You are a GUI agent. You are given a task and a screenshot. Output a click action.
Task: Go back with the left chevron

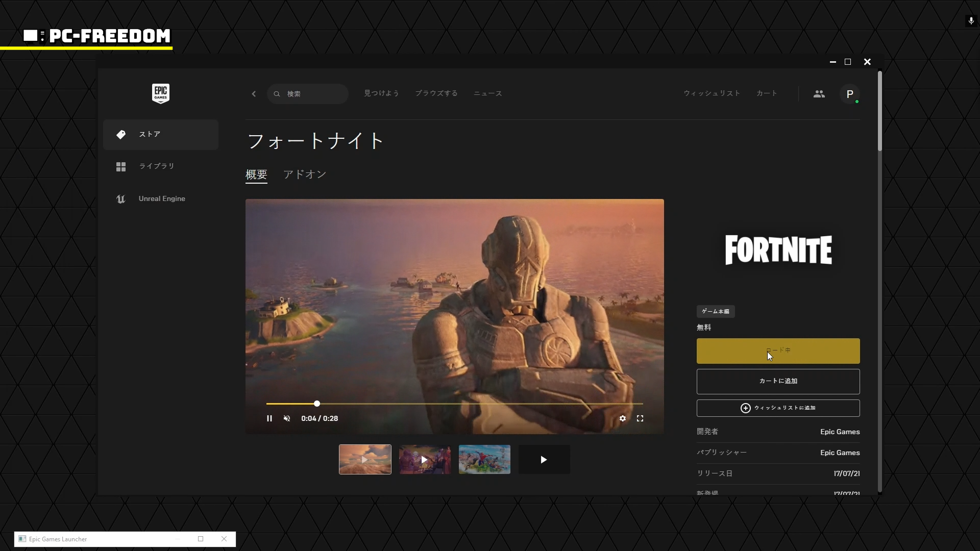[x=254, y=94]
